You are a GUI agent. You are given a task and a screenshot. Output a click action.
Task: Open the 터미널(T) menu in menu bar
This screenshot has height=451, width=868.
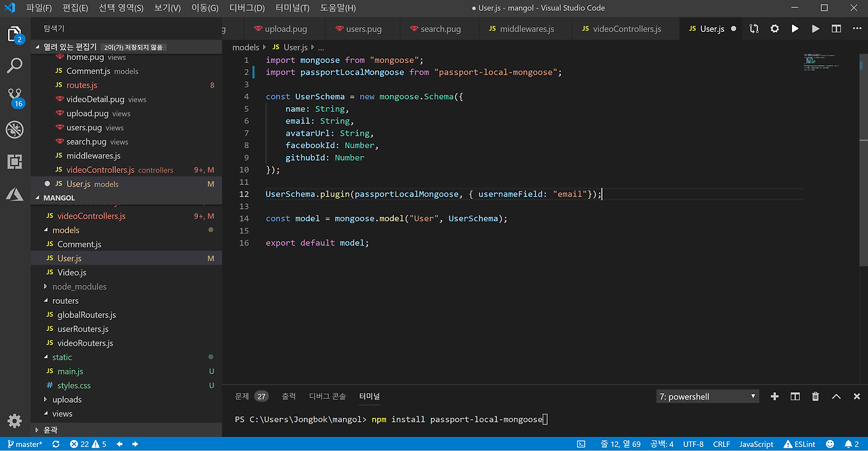click(292, 8)
